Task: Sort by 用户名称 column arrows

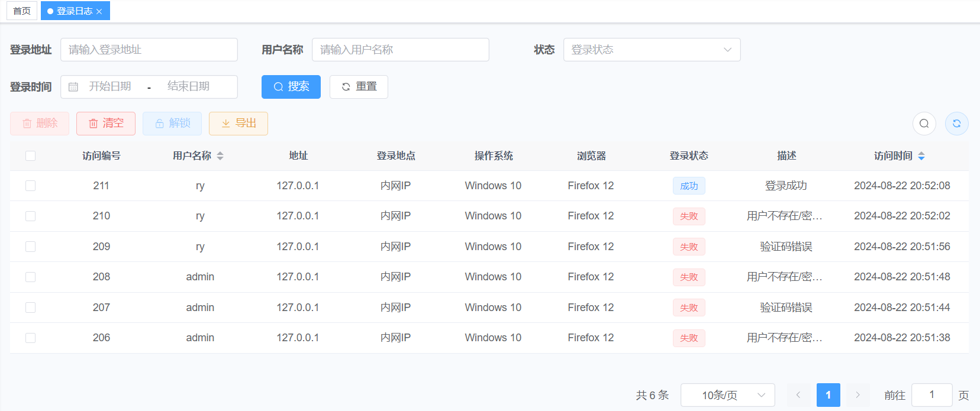Action: (220, 156)
